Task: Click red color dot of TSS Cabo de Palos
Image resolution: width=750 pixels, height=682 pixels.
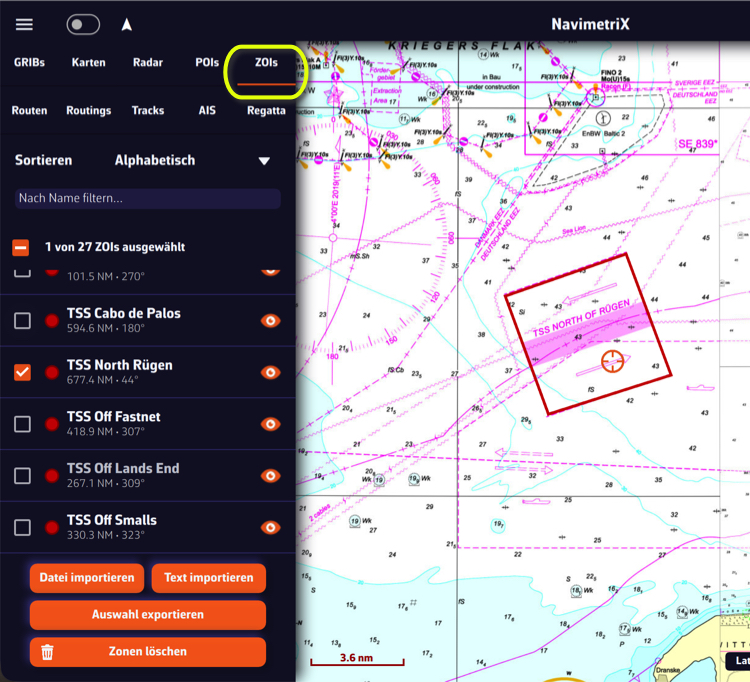Action: (x=52, y=320)
